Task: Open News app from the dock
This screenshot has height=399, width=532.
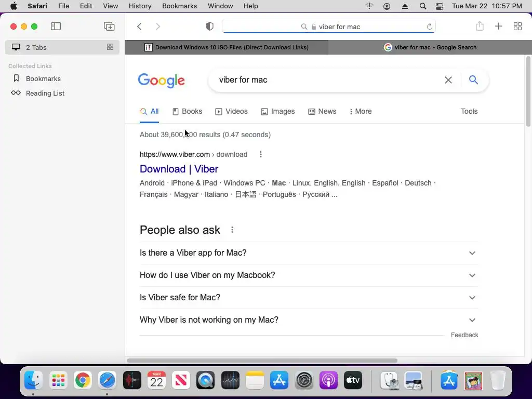Action: point(181,380)
